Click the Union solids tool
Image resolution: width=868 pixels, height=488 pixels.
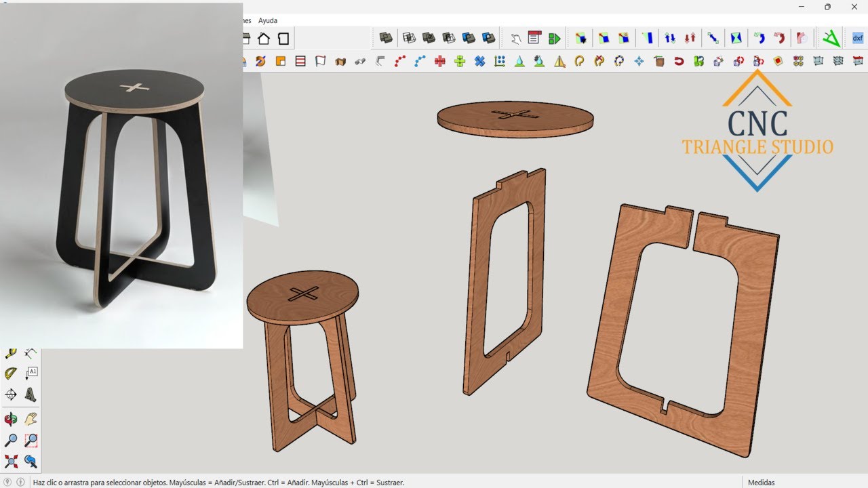[x=429, y=38]
